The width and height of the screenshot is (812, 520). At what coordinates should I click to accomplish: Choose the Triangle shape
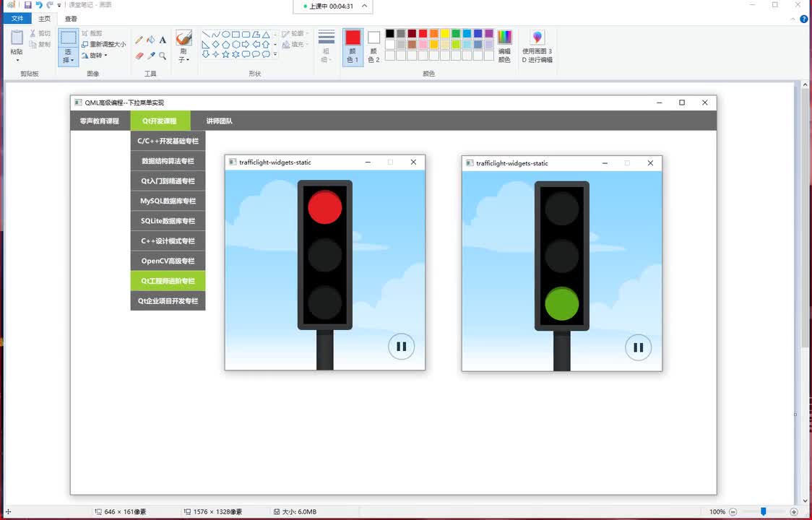[x=266, y=35]
